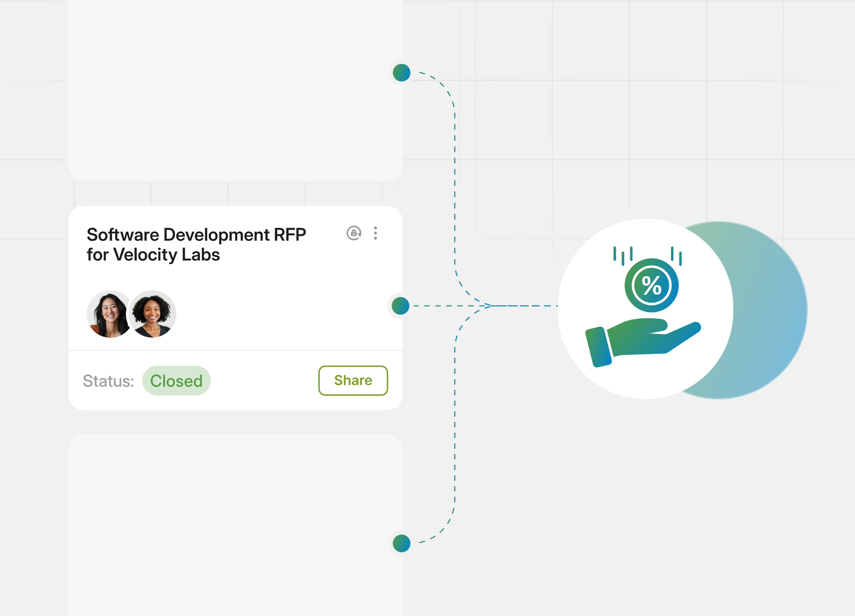Select the blank card above the RFP card
Image resolution: width=855 pixels, height=616 pixels.
point(235,90)
